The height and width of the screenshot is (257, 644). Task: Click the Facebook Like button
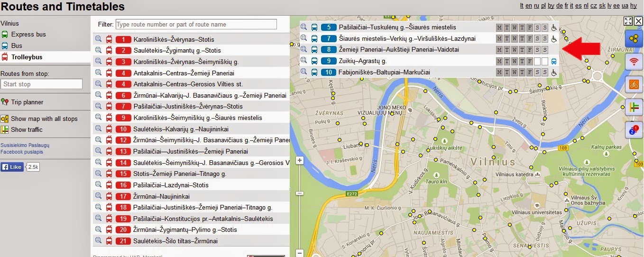[12, 167]
